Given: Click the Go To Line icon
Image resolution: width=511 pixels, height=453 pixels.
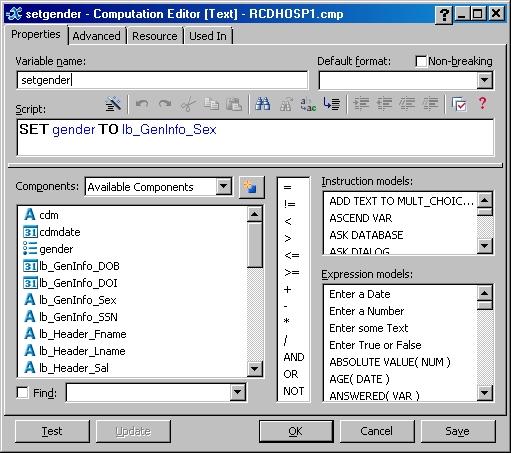Looking at the screenshot, I should coord(332,104).
